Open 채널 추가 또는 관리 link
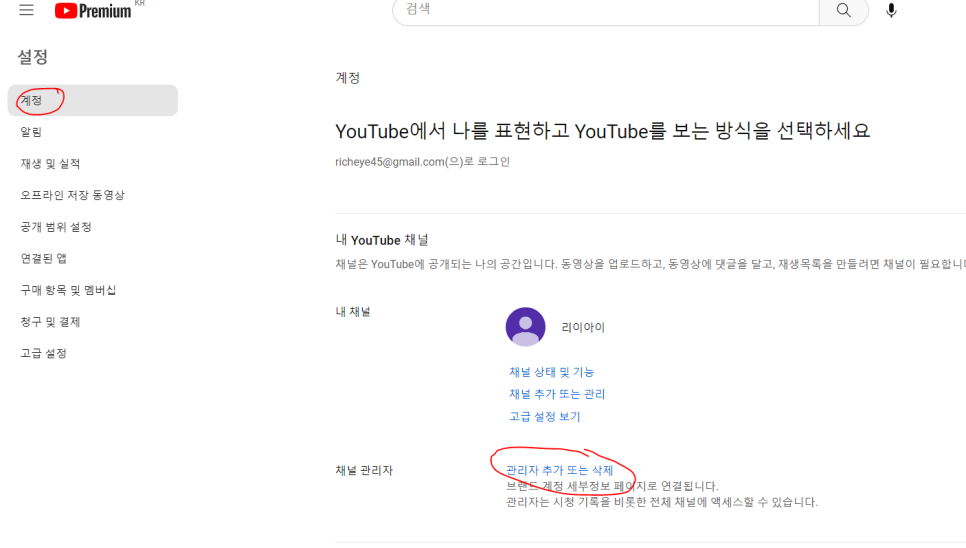The width and height of the screenshot is (966, 548). [x=557, y=394]
